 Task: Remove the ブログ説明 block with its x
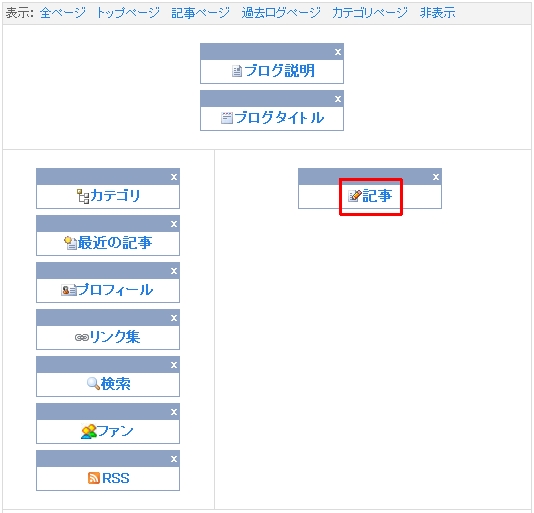[x=338, y=52]
